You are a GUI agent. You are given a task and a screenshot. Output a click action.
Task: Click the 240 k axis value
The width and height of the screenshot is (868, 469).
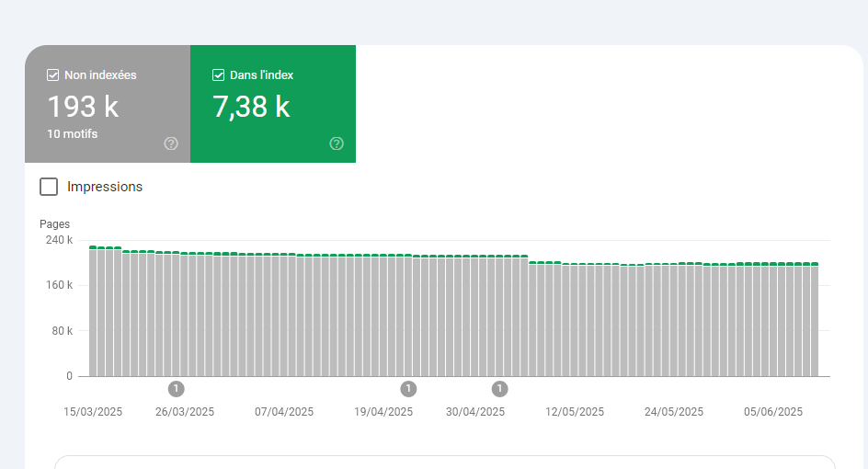[x=59, y=240]
